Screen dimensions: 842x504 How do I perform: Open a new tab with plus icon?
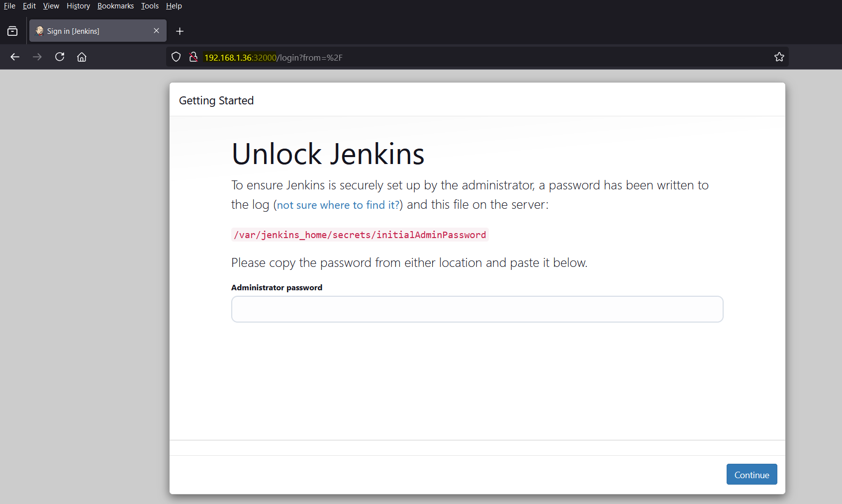click(x=180, y=31)
